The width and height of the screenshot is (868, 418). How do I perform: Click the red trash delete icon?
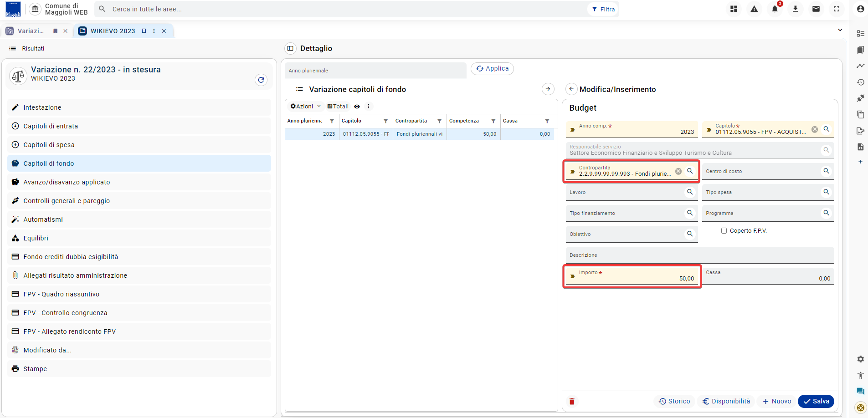572,401
